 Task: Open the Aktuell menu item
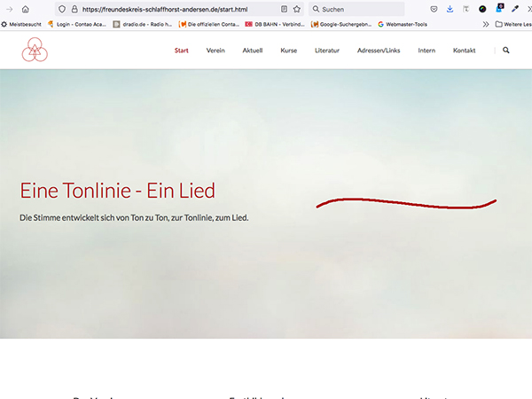(253, 51)
